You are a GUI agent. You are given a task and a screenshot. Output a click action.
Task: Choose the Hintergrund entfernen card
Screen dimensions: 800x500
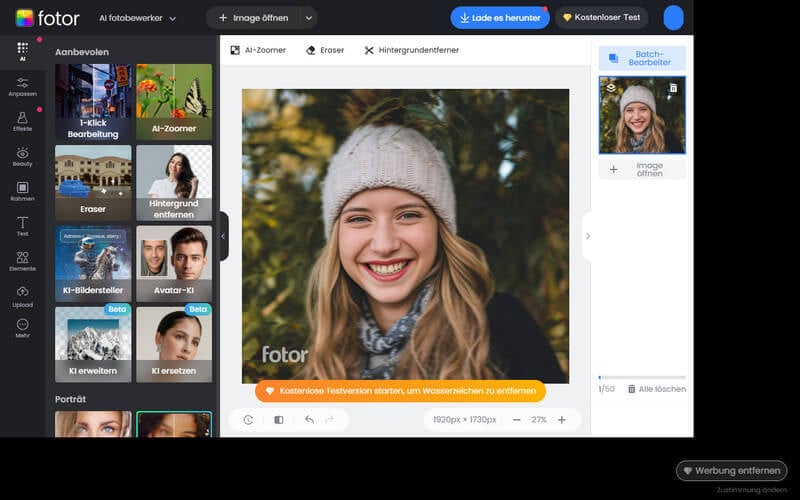click(x=174, y=183)
